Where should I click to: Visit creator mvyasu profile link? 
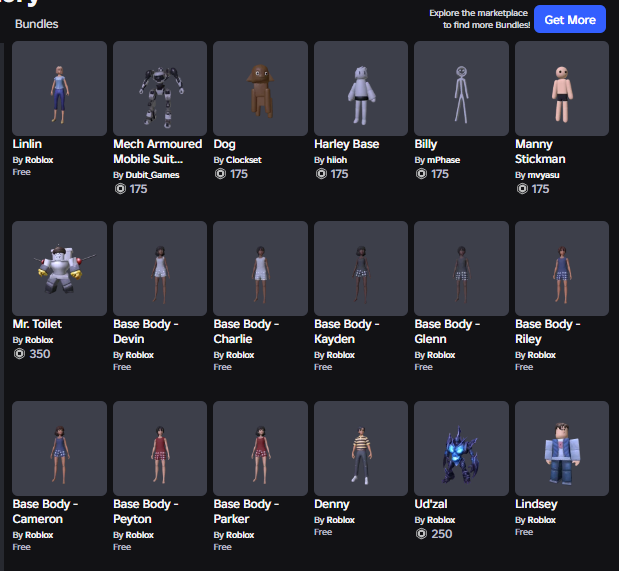coord(543,175)
